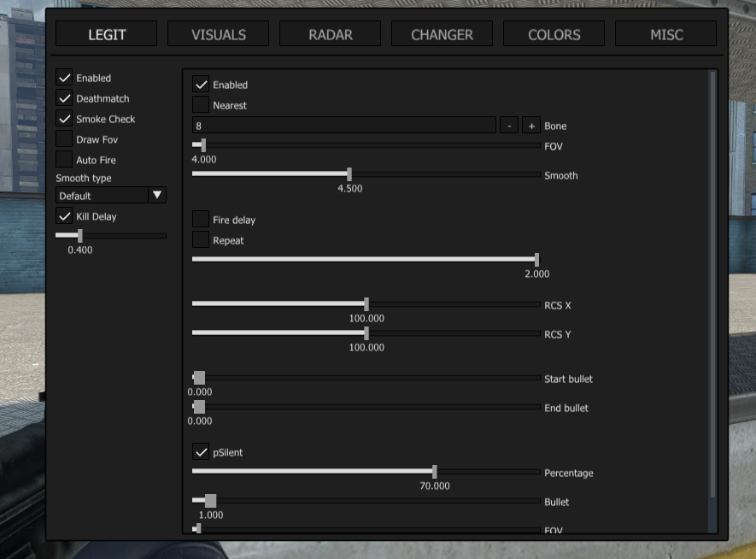The image size is (756, 559).
Task: Open the MISC tab
Action: (665, 34)
